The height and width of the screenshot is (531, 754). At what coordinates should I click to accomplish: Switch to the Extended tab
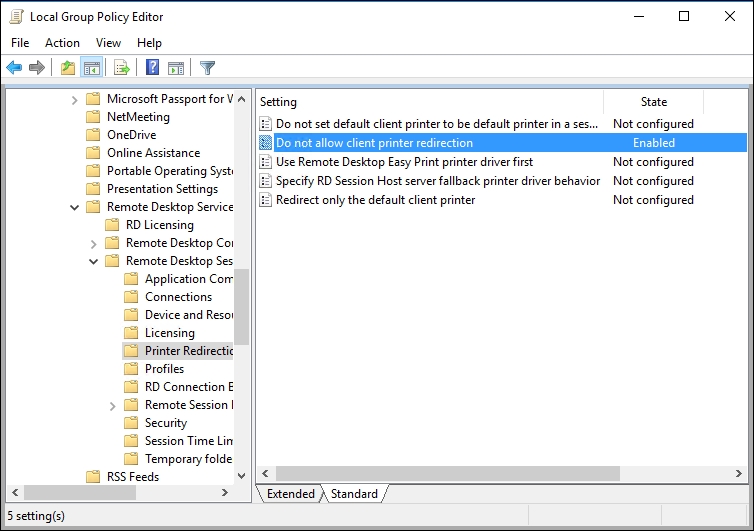[291, 494]
